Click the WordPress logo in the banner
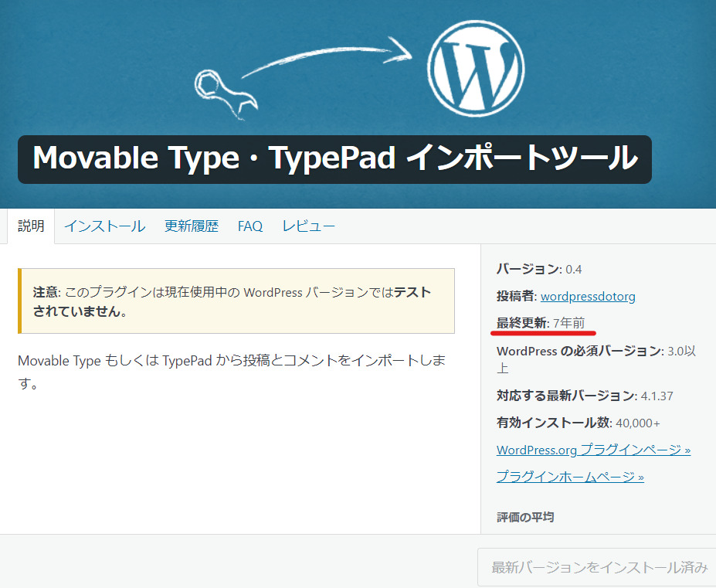The height and width of the screenshot is (588, 716). (x=476, y=69)
